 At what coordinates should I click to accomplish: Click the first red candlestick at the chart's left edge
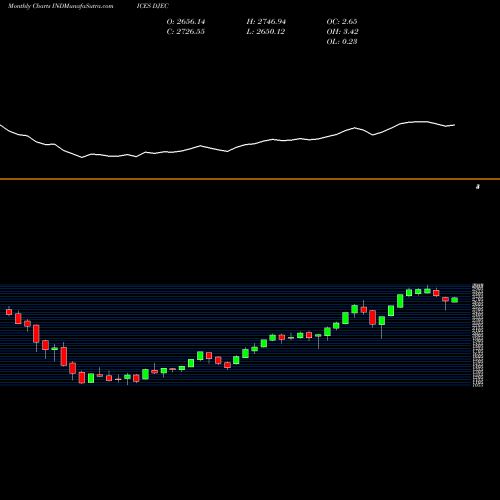9,312
